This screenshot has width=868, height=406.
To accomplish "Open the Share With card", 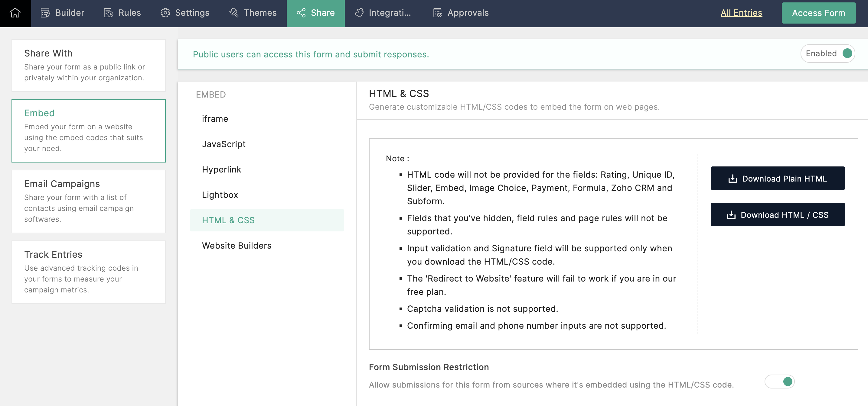I will (88, 65).
